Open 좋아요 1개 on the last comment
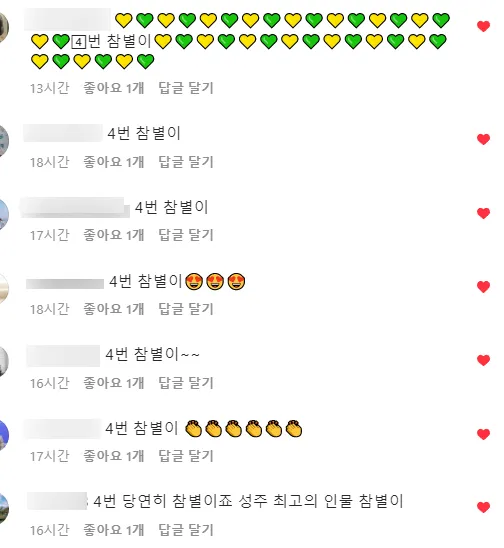Screen dimensions: 504x548 click(114, 529)
